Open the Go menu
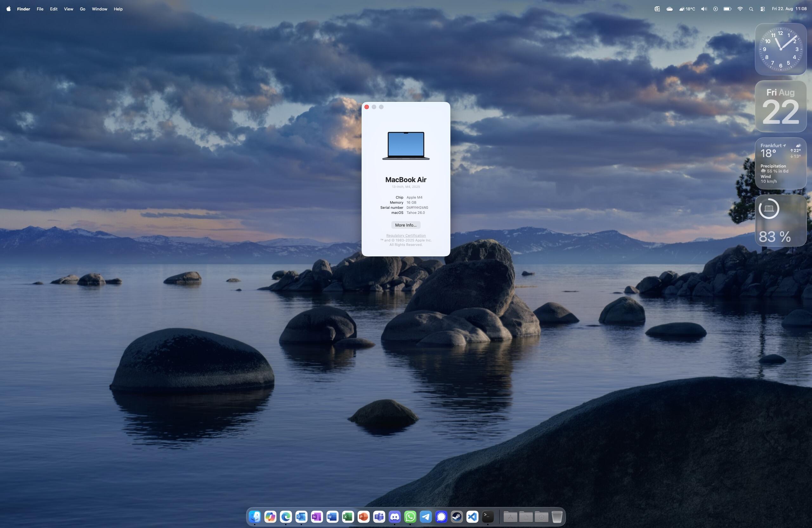Viewport: 812px width, 528px height. pos(82,9)
